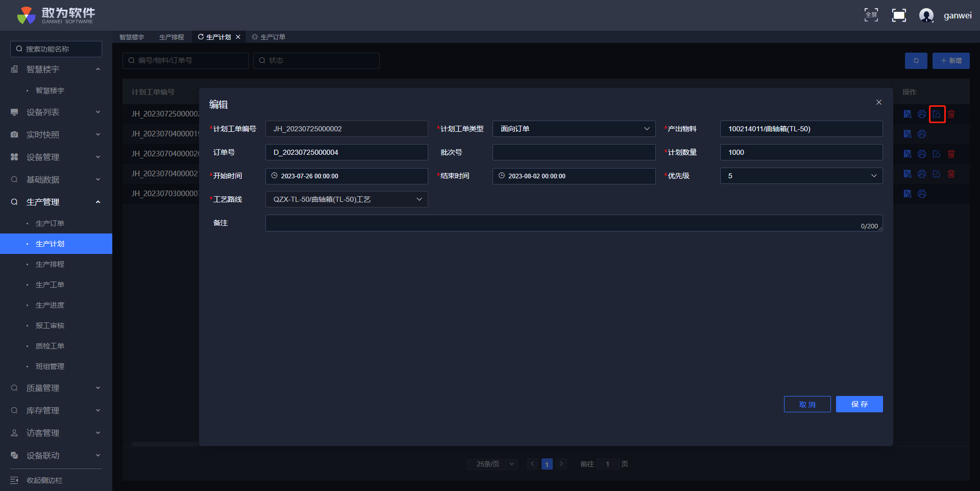Collapse sidebar using 收起侧边栏
The height and width of the screenshot is (491, 980).
pyautogui.click(x=44, y=480)
